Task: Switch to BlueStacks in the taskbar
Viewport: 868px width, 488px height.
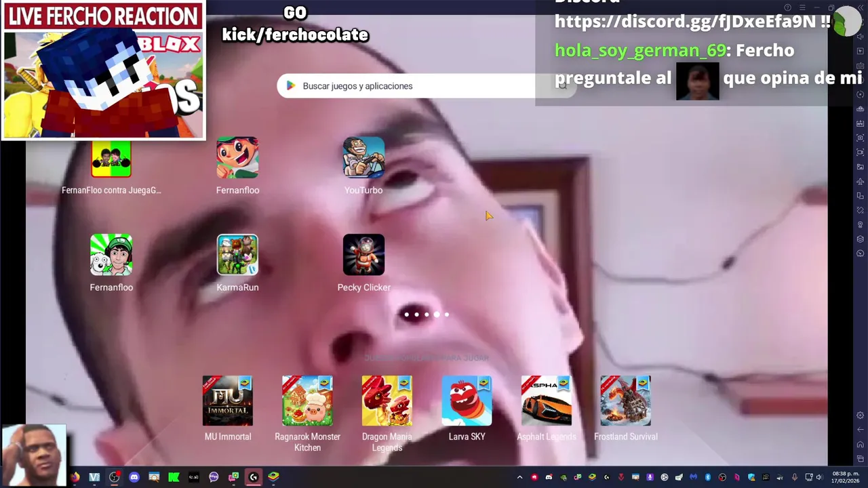Action: pos(273,477)
